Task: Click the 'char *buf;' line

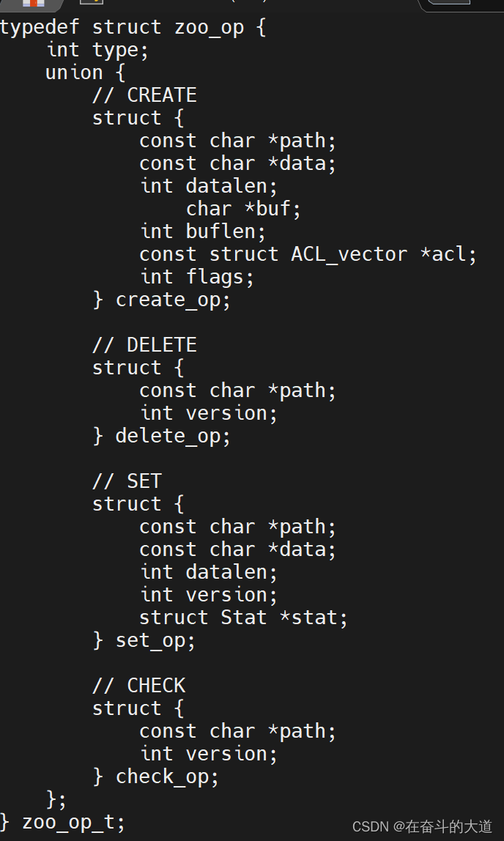Action: (243, 209)
